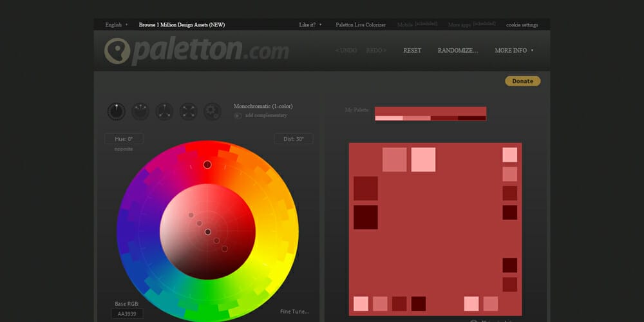
Task: Click the REDO button
Action: pos(376,50)
